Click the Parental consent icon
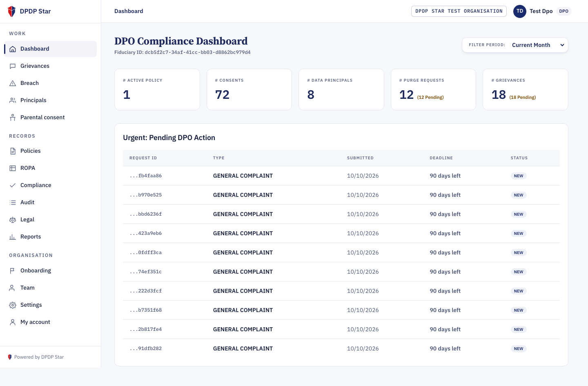Image resolution: width=588 pixels, height=386 pixels. (x=13, y=118)
